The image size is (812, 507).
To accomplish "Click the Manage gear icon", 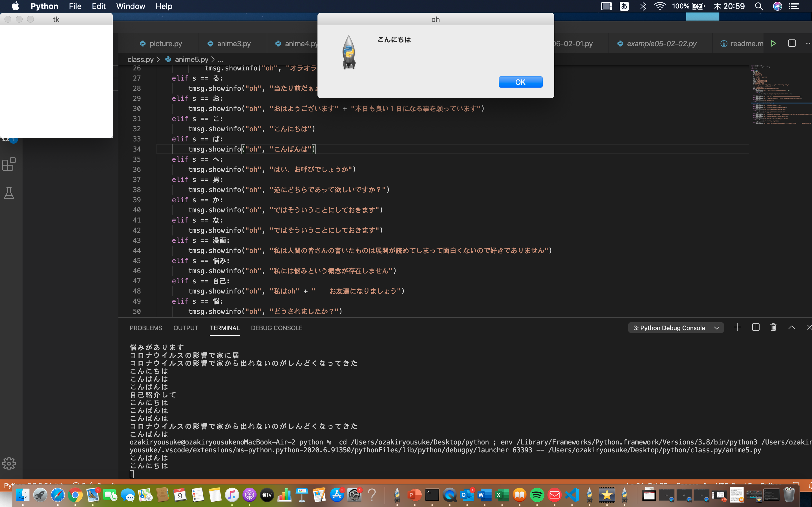I will [x=9, y=463].
